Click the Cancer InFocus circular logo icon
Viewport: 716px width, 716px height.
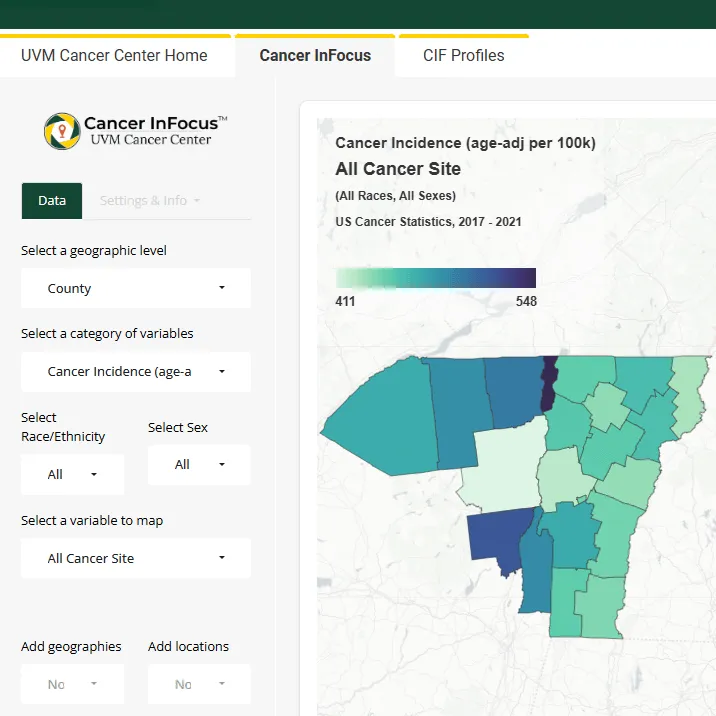click(x=62, y=131)
